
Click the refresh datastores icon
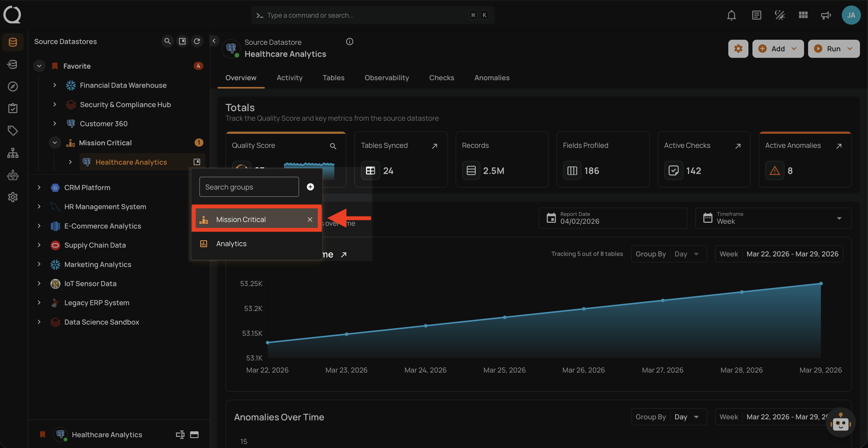[x=197, y=41]
